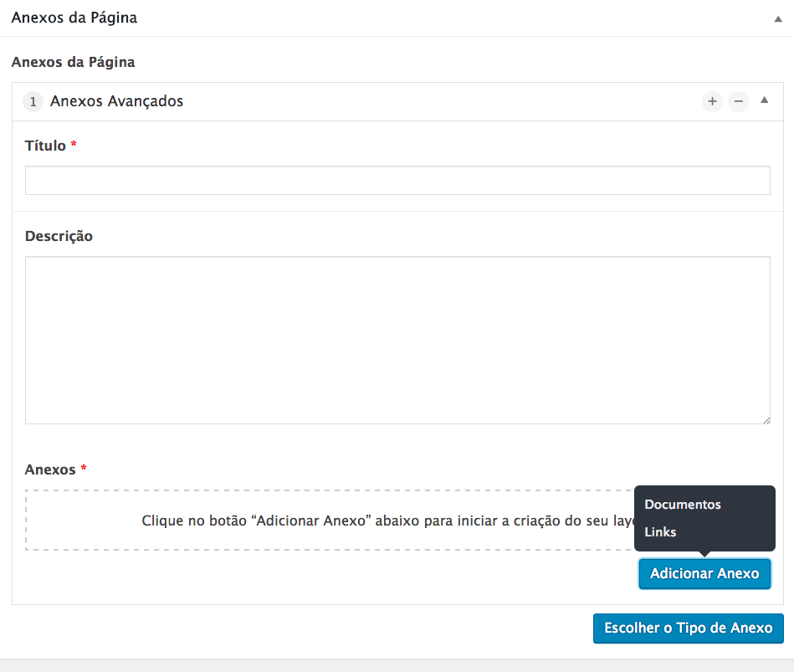794x672 pixels.
Task: Click the row number 1 badge
Action: coord(33,102)
